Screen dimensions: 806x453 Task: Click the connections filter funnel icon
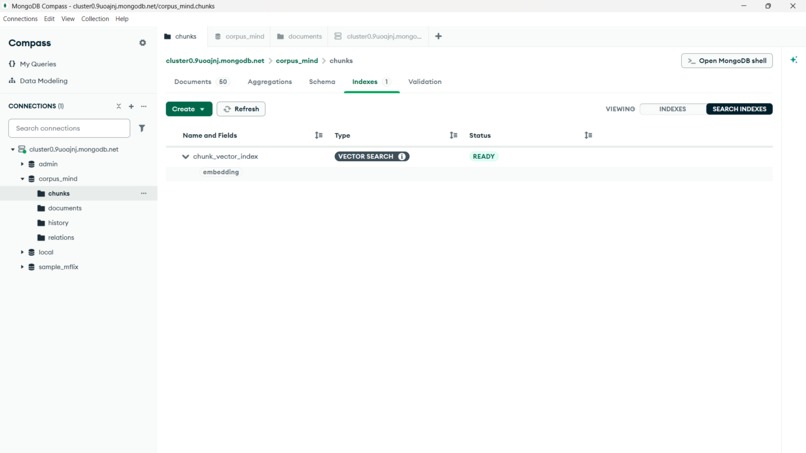pyautogui.click(x=142, y=128)
